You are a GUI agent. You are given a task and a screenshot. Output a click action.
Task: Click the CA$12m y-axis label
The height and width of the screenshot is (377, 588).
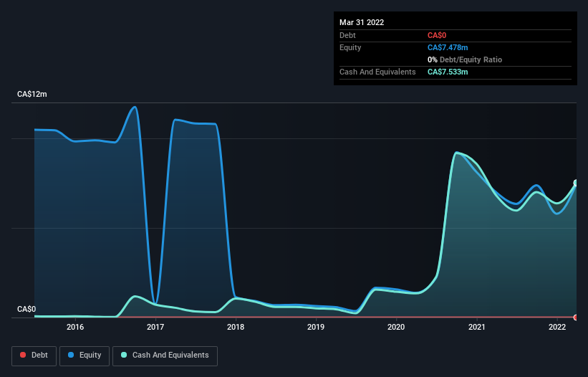[x=32, y=94]
